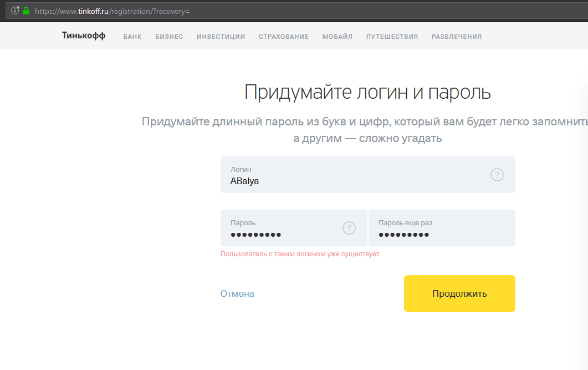Click the site information icon in address bar
The image size is (588, 370).
pyautogui.click(x=15, y=11)
